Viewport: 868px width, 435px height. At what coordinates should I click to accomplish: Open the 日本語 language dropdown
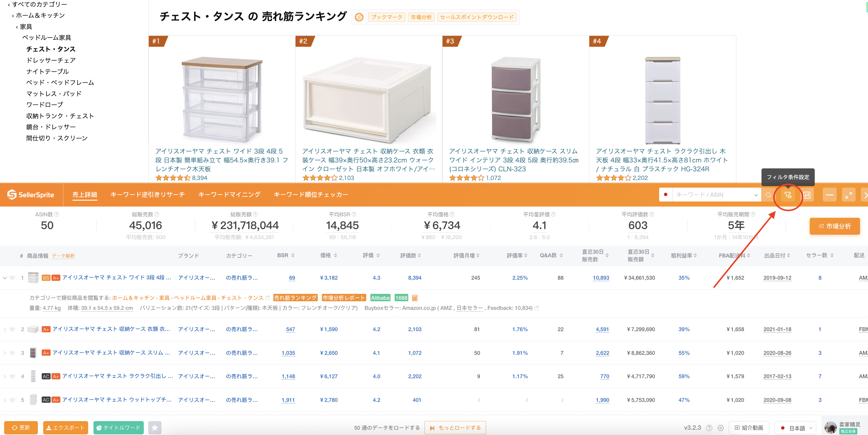pos(796,428)
